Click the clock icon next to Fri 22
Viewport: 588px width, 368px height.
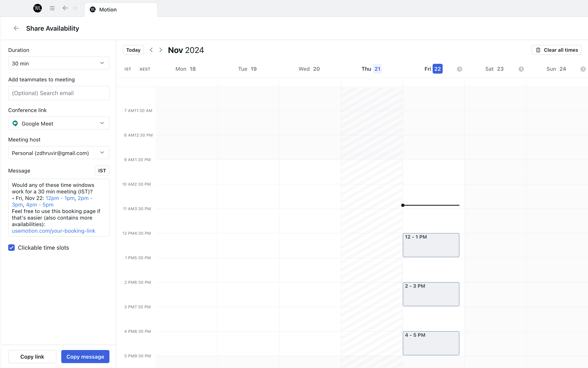coord(459,69)
